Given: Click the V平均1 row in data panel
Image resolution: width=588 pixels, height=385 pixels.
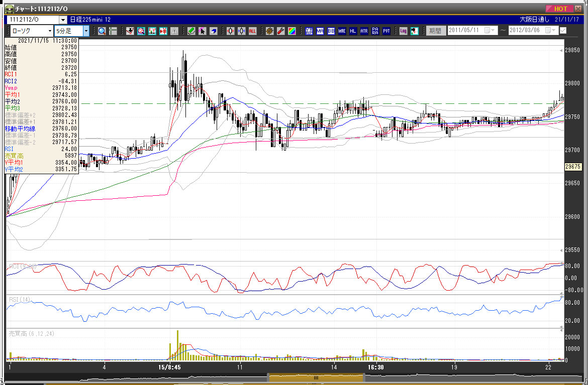Looking at the screenshot, I should click(41, 163).
